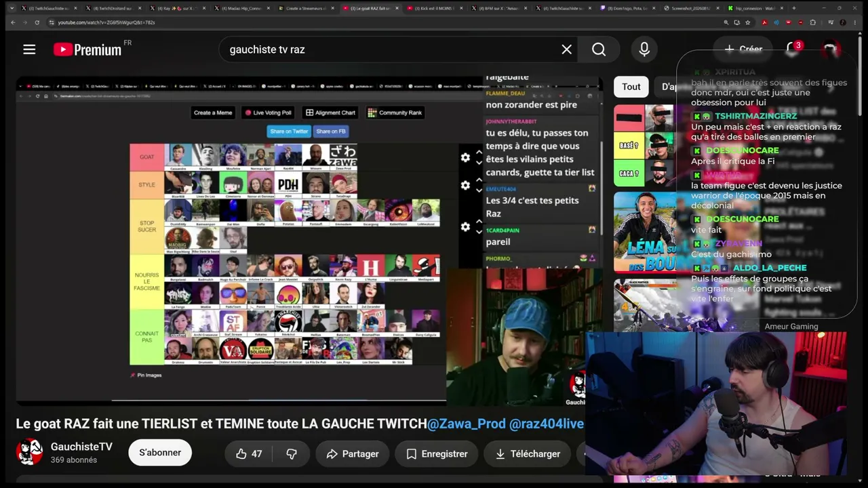The width and height of the screenshot is (868, 488).
Task: Move the STYLE tier row down
Action: (479, 190)
